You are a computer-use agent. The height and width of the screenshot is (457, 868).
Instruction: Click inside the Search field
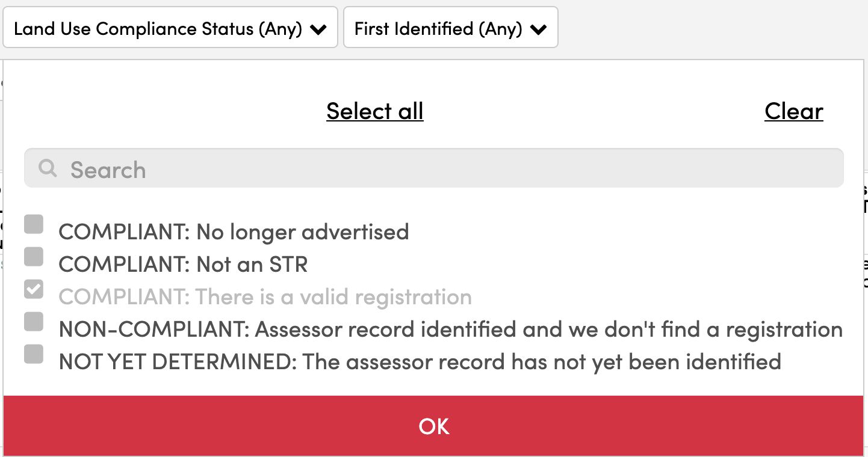point(241,169)
